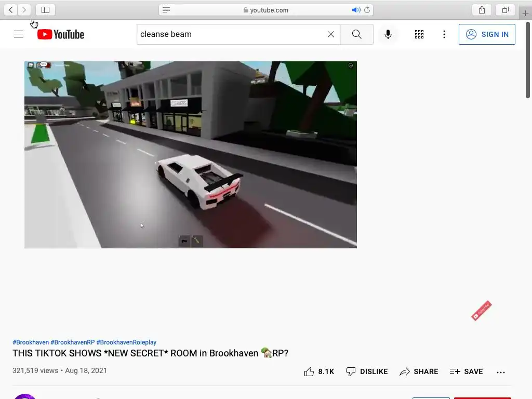
Task: Click the DISLIKE button
Action: pyautogui.click(x=366, y=371)
